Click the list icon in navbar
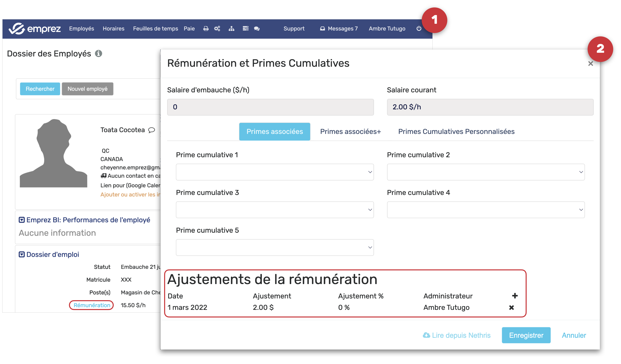Viewport: 621px width, 364px height. click(245, 29)
